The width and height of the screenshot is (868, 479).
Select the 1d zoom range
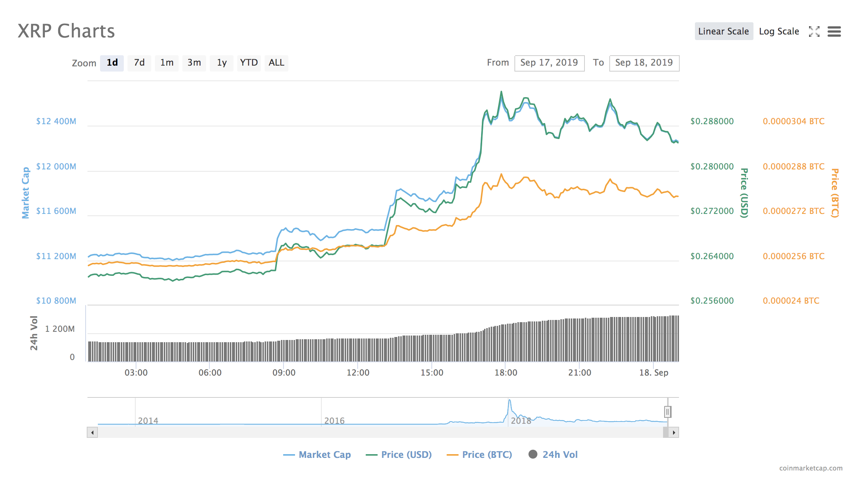click(112, 63)
